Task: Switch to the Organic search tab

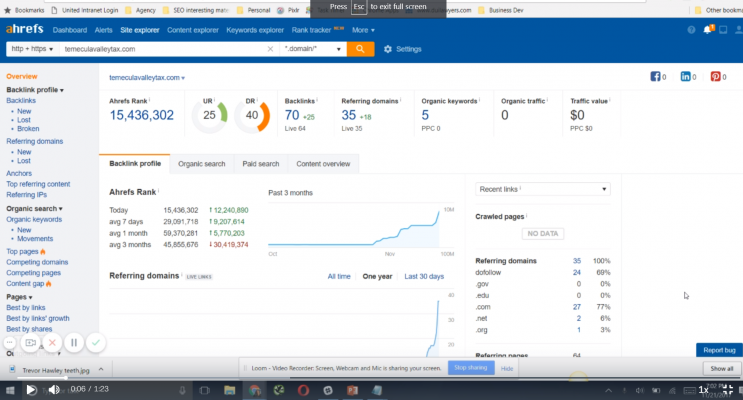Action: point(201,163)
